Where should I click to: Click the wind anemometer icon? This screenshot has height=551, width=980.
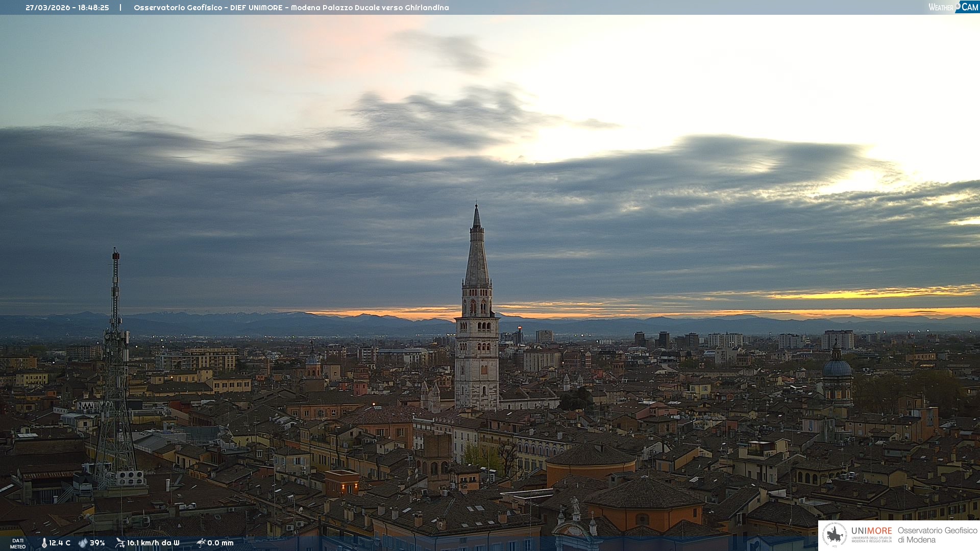coord(120,543)
